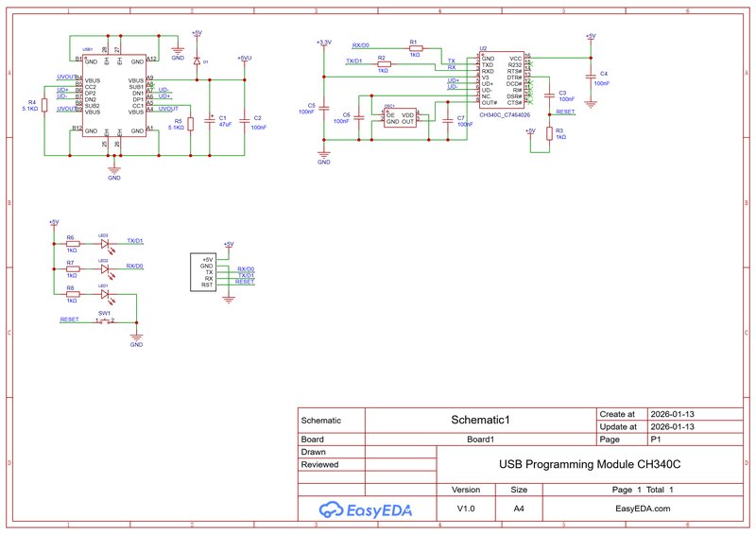Click the empty Drawn field label
756x535 pixels.
(314, 452)
